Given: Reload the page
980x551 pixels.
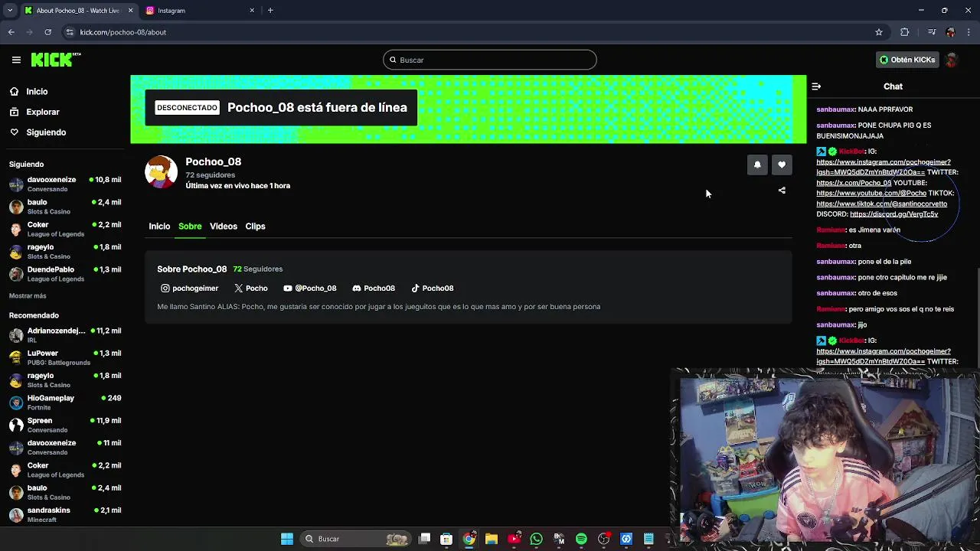Looking at the screenshot, I should point(47,32).
